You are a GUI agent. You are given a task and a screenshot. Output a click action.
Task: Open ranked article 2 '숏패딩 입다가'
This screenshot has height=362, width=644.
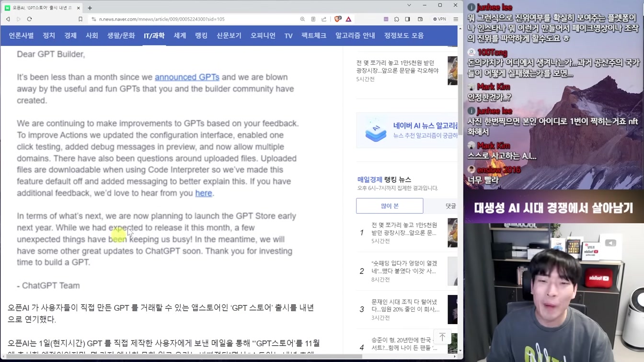tap(404, 267)
